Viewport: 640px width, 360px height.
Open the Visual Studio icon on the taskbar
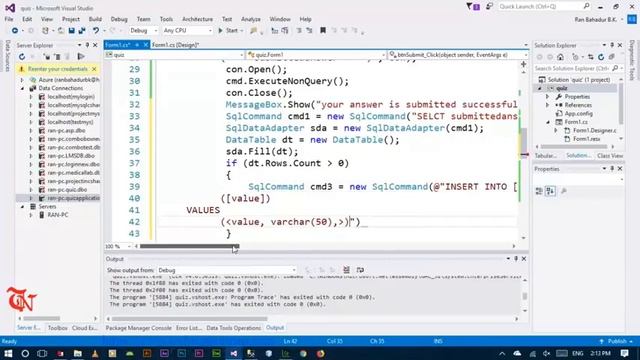point(233,353)
